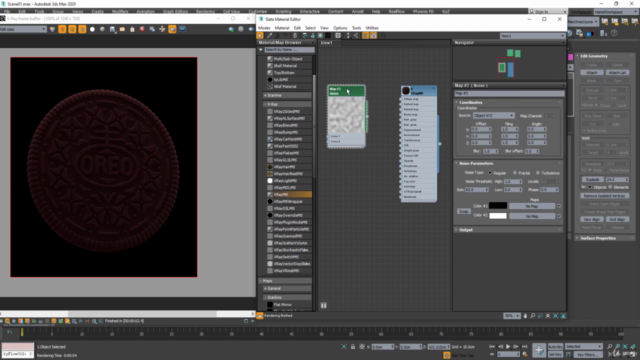The height and width of the screenshot is (360, 640).
Task: Open the Modes menu in Slate editor
Action: (x=264, y=28)
